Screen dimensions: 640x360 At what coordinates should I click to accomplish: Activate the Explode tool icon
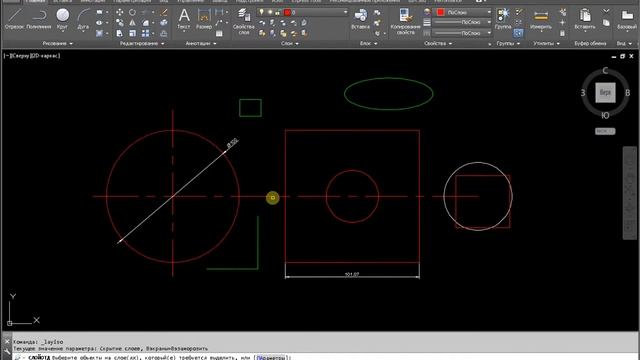164,22
